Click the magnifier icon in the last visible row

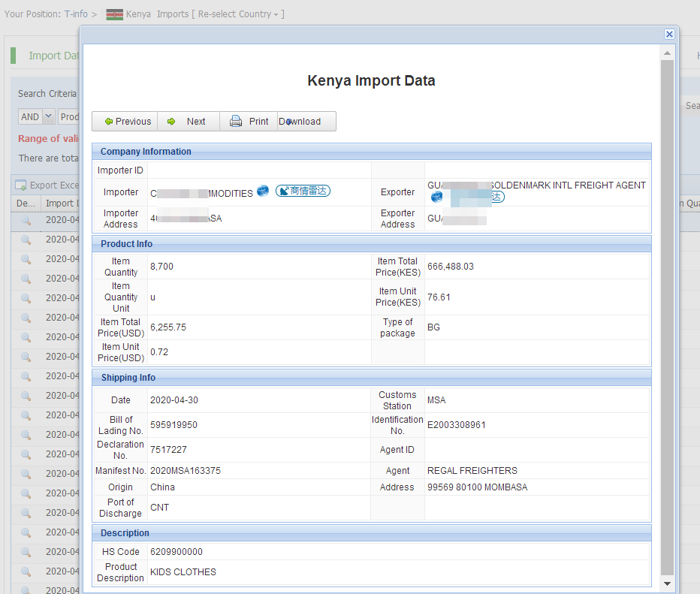pyautogui.click(x=26, y=589)
